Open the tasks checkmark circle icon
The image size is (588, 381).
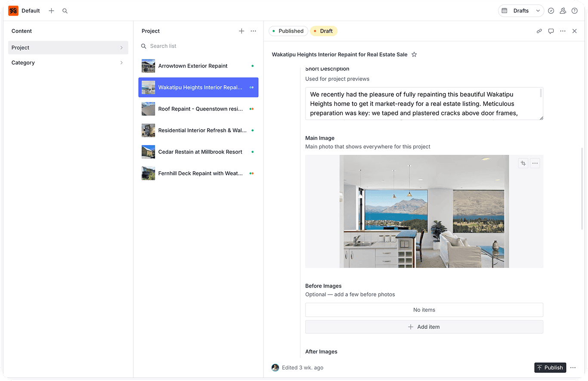point(551,11)
